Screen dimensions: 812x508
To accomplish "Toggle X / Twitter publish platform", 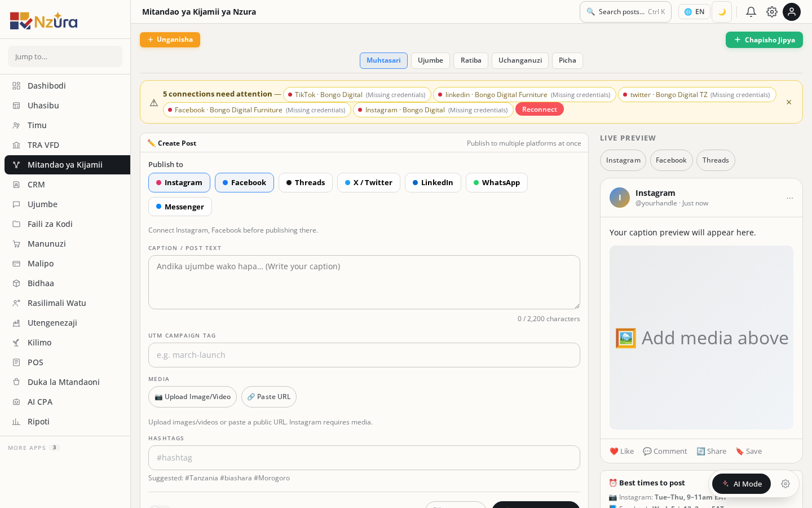I will [x=369, y=183].
